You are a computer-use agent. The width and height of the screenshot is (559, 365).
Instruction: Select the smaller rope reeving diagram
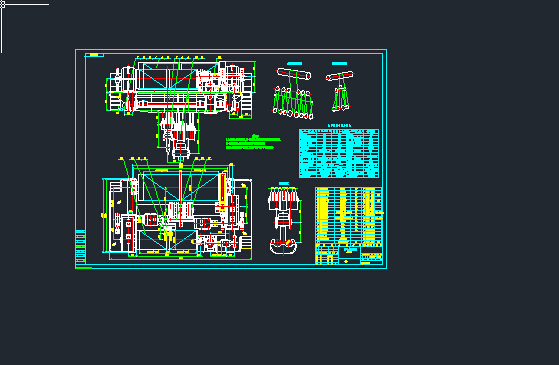(340, 91)
